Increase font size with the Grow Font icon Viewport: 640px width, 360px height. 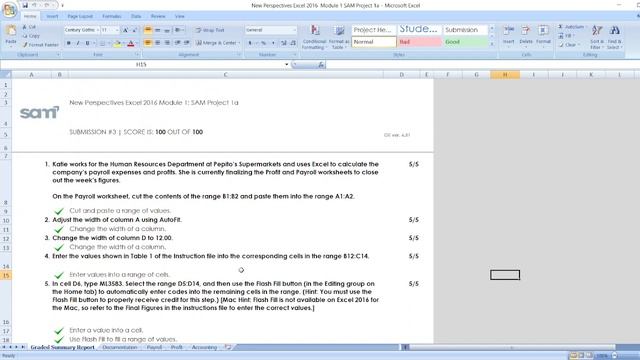pos(126,30)
